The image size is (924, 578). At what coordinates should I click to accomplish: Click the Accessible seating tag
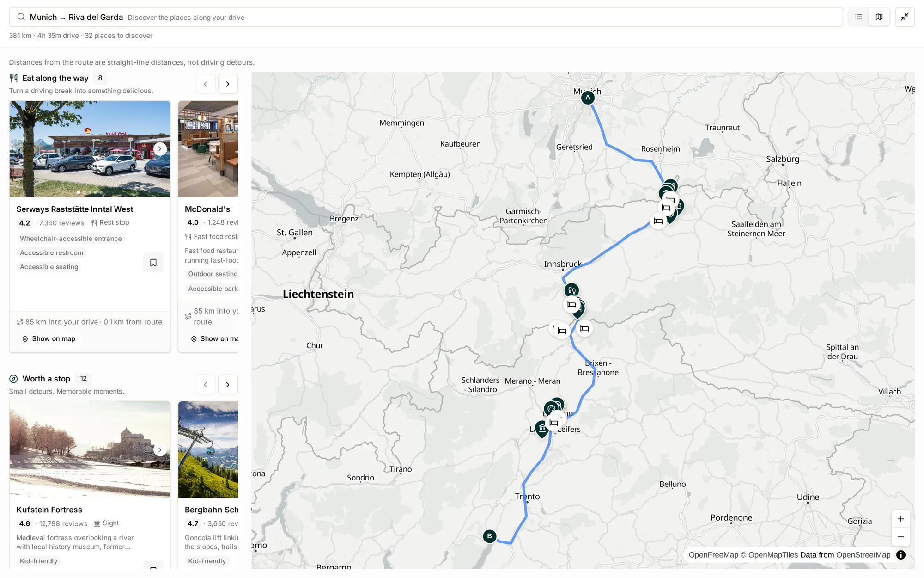tap(49, 267)
